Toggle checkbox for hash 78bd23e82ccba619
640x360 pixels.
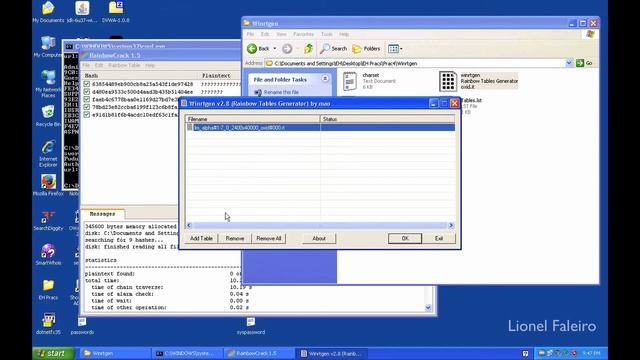coord(87,107)
